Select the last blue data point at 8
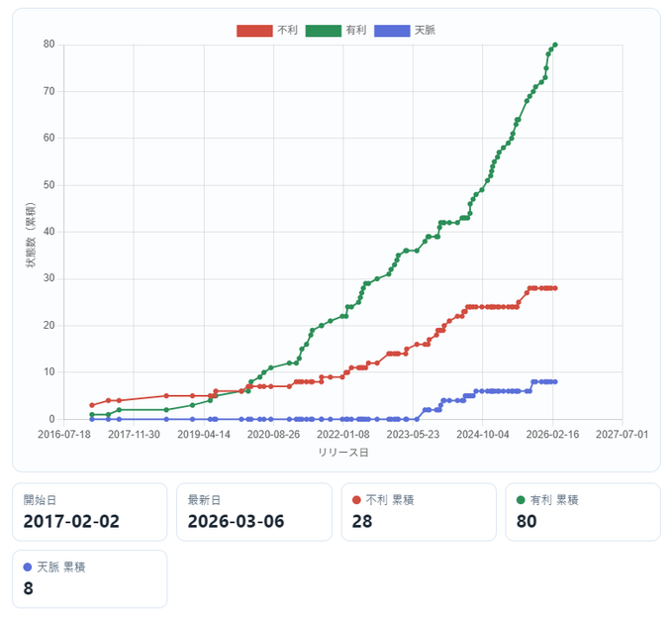Screen dimensions: 672x617 [555, 381]
